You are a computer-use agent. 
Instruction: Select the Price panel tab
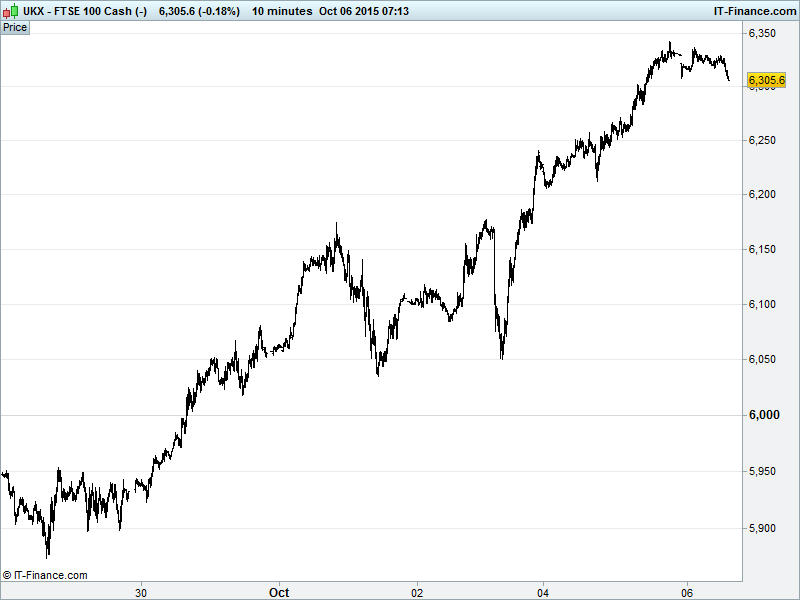click(15, 27)
